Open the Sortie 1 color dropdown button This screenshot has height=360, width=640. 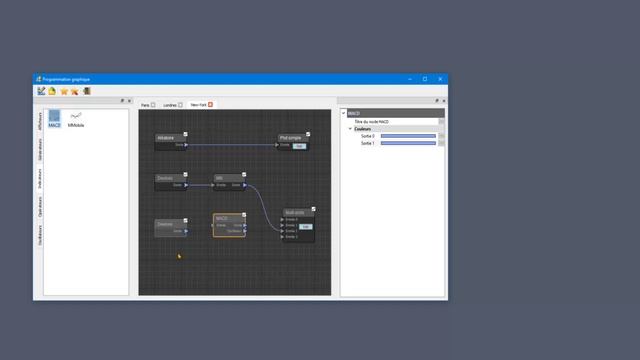pyautogui.click(x=441, y=143)
